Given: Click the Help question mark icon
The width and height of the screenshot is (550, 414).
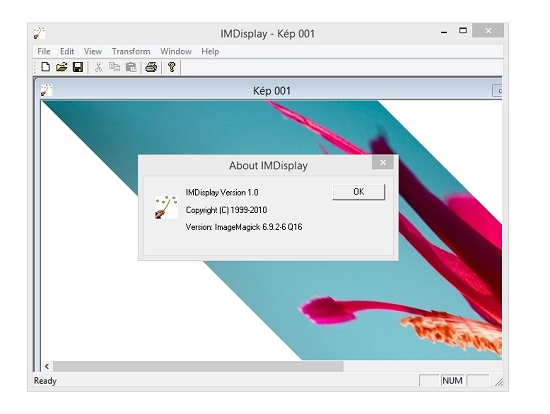Looking at the screenshot, I should tap(172, 67).
